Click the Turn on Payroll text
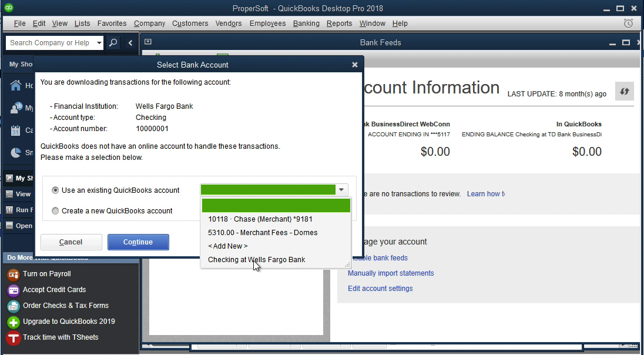644x355 pixels. (x=47, y=274)
